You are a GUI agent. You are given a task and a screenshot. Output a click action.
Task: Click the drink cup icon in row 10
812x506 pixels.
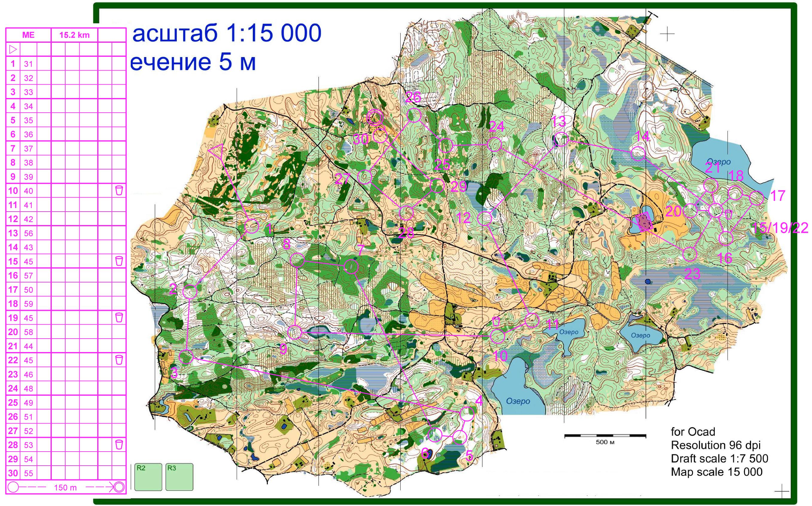119,190
